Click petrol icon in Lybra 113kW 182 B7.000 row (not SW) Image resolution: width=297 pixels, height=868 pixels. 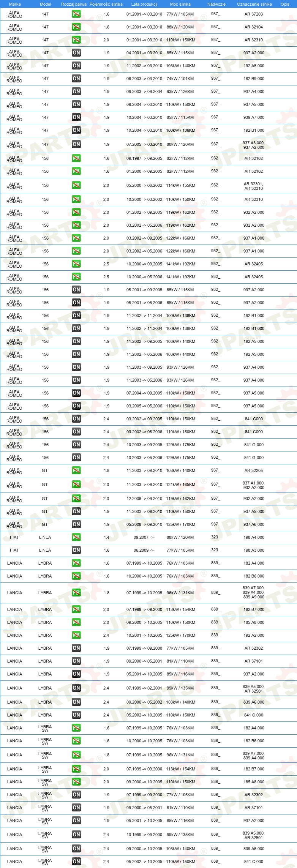(76, 609)
